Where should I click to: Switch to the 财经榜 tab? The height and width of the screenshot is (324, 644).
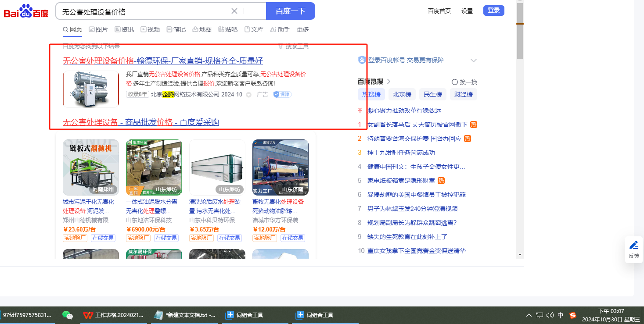(x=464, y=94)
